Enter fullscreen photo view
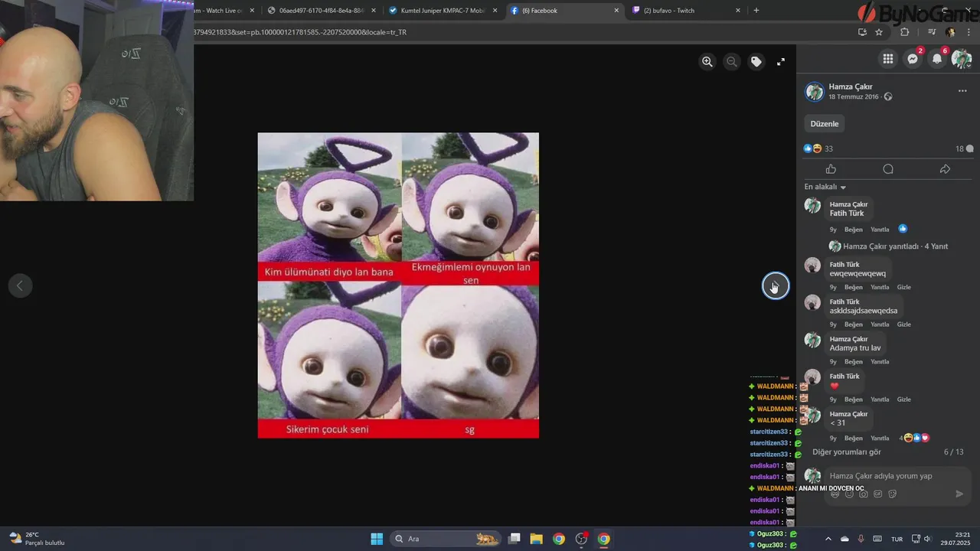 click(781, 62)
